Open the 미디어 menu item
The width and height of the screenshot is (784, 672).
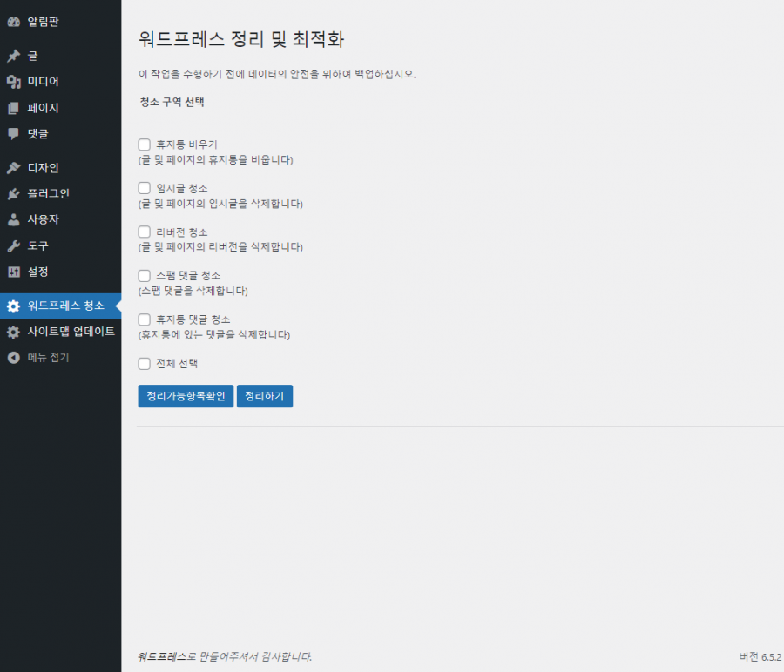[60, 82]
